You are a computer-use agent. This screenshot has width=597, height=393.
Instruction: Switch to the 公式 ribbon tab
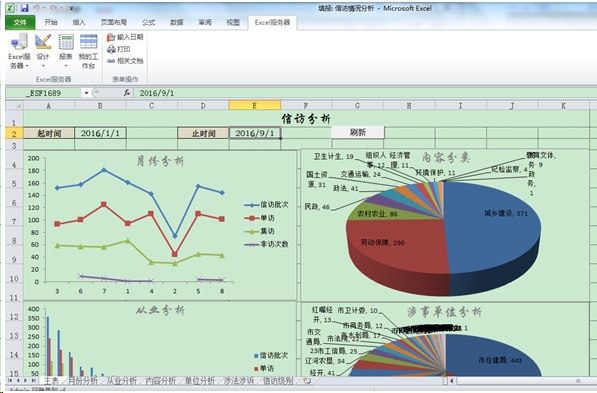[148, 22]
